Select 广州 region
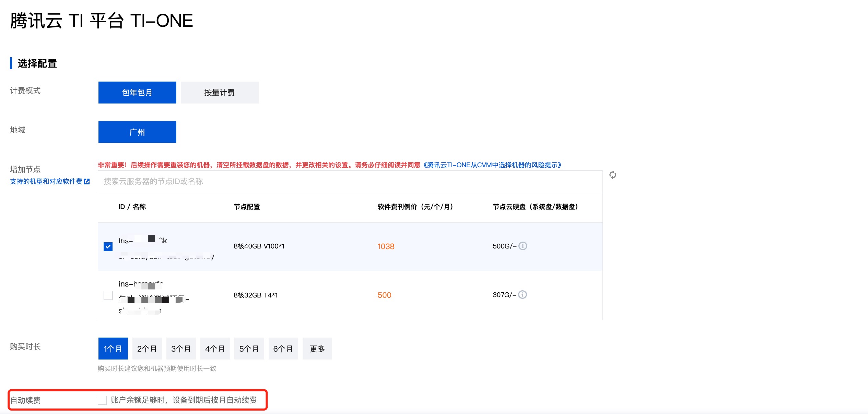The height and width of the screenshot is (414, 868). pyautogui.click(x=137, y=132)
